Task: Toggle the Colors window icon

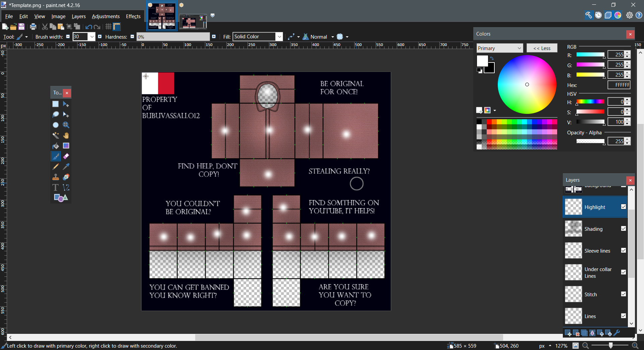Action: click(x=618, y=15)
